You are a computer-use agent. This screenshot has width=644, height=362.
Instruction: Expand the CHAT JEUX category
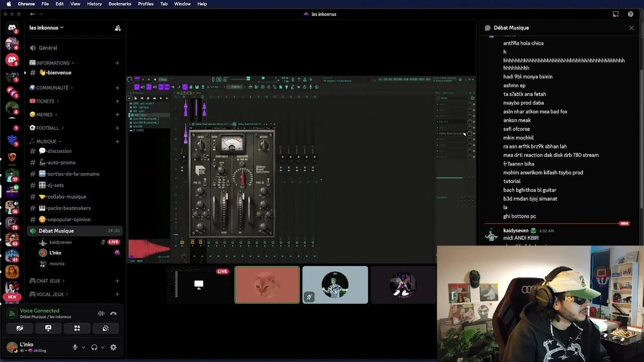tap(47, 281)
